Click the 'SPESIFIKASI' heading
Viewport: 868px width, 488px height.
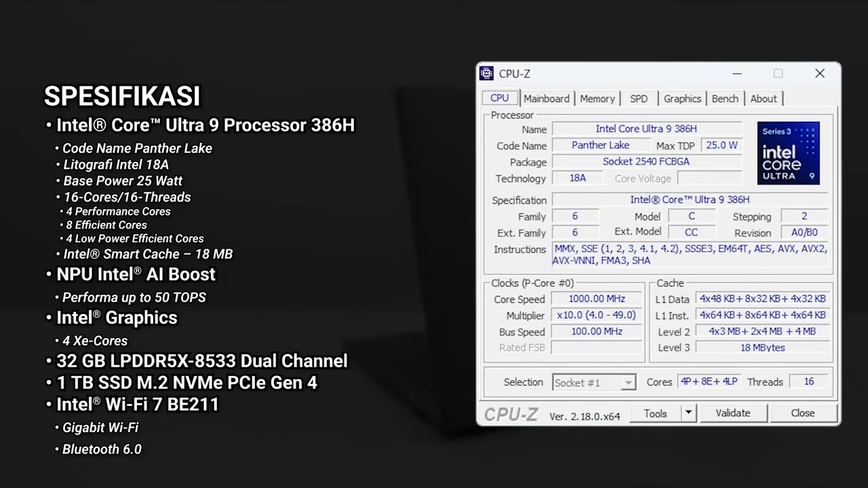(x=122, y=96)
